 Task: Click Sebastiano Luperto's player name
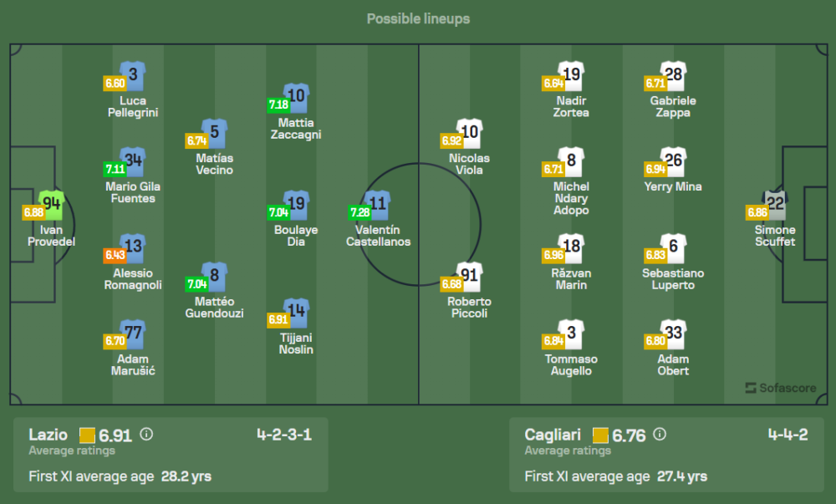(673, 279)
